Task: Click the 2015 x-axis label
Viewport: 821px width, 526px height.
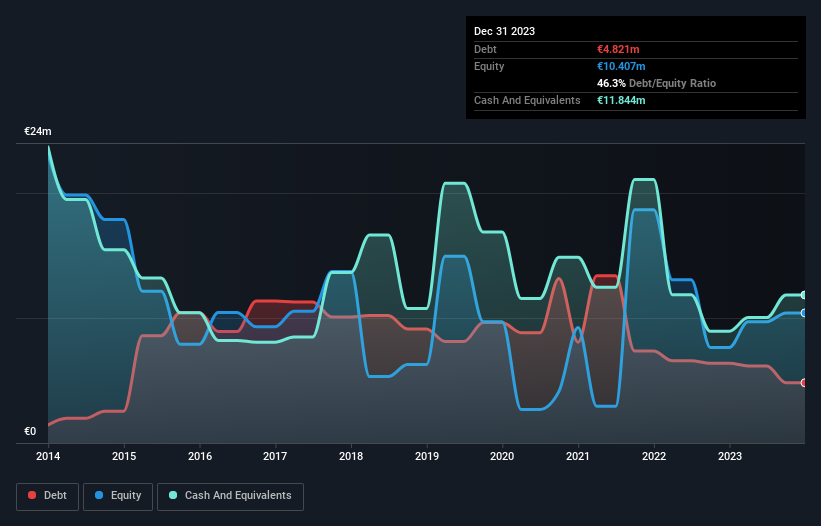Action: click(x=124, y=456)
